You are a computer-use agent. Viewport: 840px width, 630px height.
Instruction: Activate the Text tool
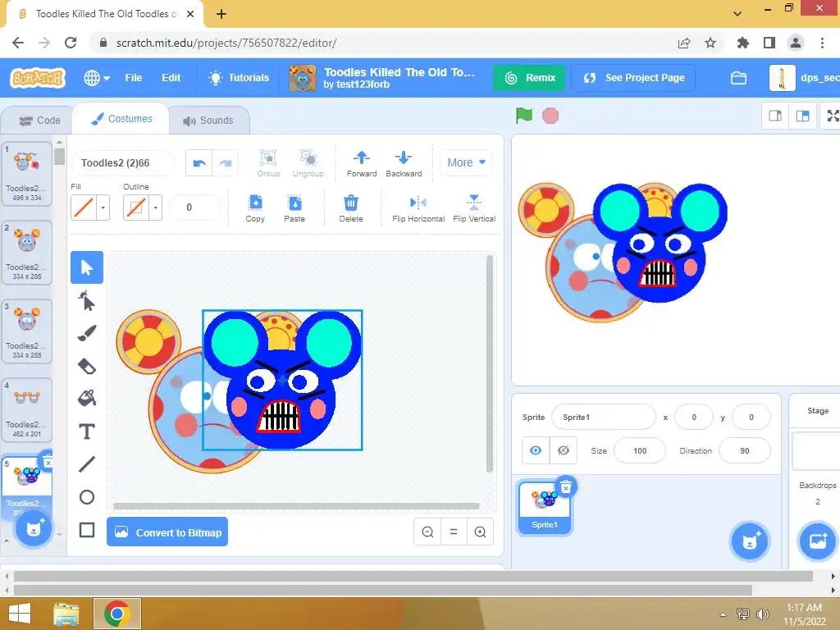pos(87,431)
